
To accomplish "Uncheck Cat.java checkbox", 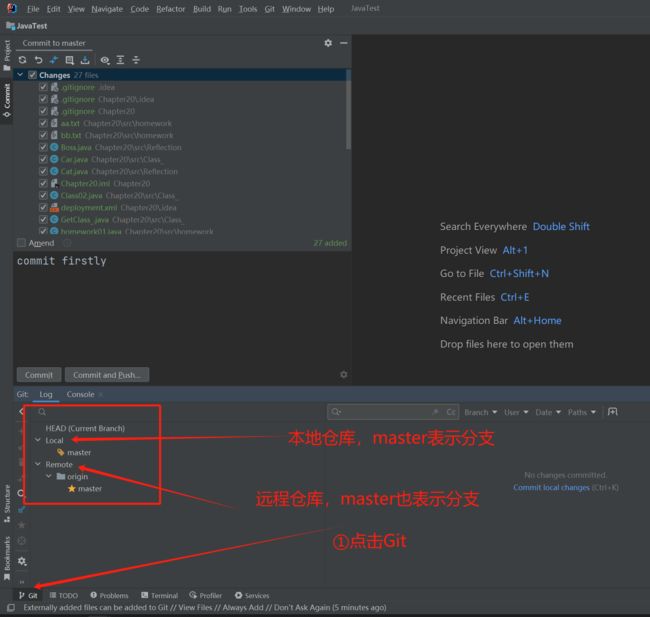I will (43, 171).
